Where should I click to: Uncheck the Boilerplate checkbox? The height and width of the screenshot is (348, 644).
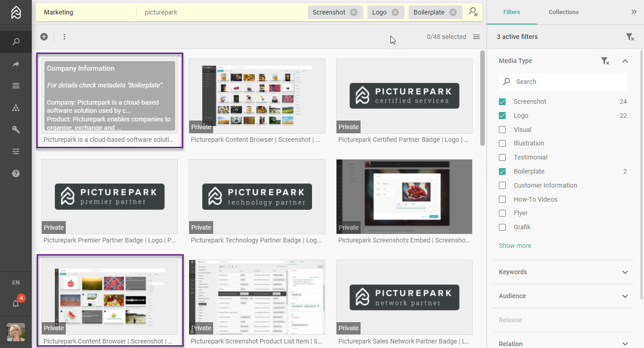tap(502, 171)
